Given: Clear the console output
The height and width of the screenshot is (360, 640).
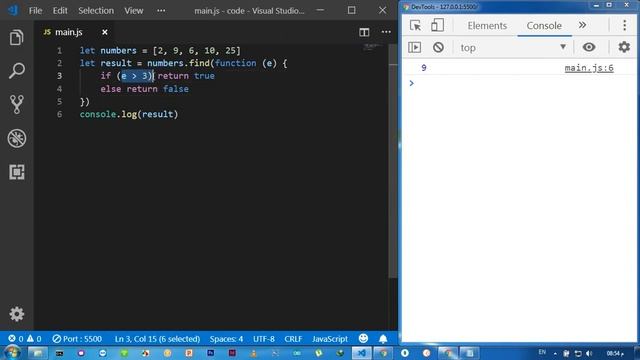Looking at the screenshot, I should [x=438, y=47].
